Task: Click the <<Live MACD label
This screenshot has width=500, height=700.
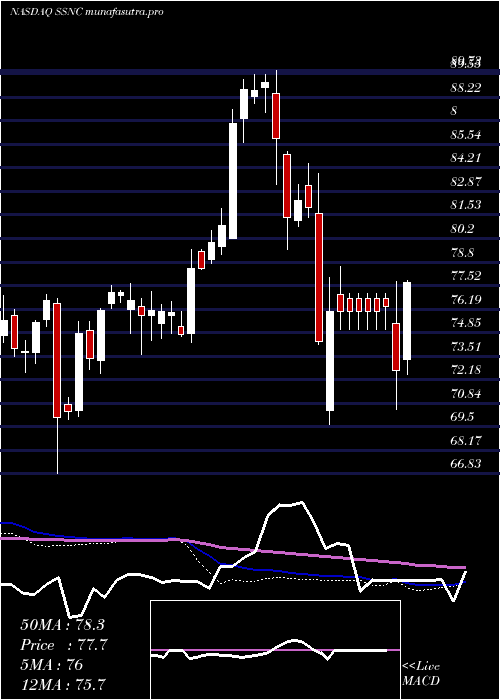Action: click(x=421, y=674)
